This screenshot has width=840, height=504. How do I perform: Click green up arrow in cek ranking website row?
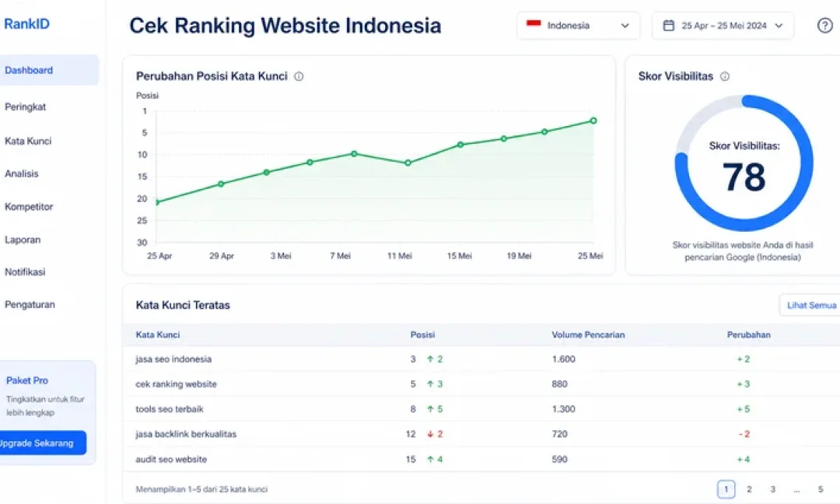[x=430, y=384]
